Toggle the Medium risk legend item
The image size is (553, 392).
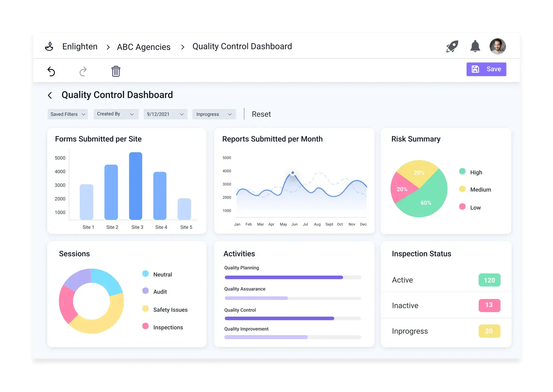click(463, 189)
